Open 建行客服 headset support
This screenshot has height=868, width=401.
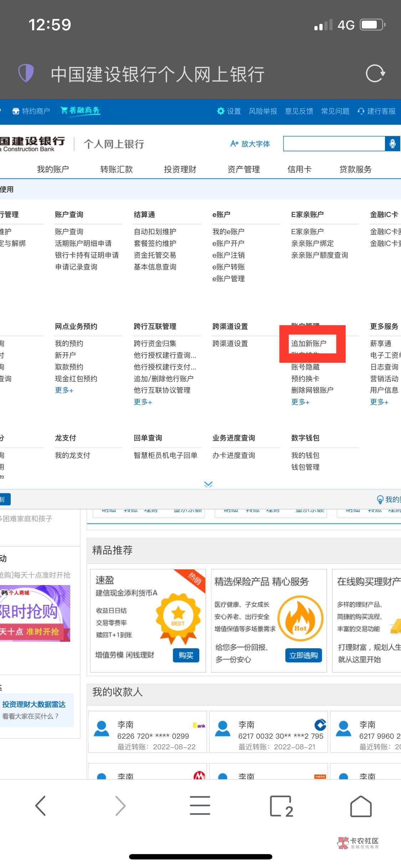(x=376, y=111)
